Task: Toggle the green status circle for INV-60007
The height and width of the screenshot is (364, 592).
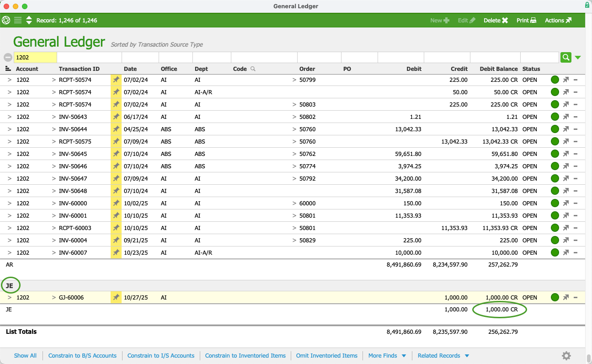Action: click(555, 252)
